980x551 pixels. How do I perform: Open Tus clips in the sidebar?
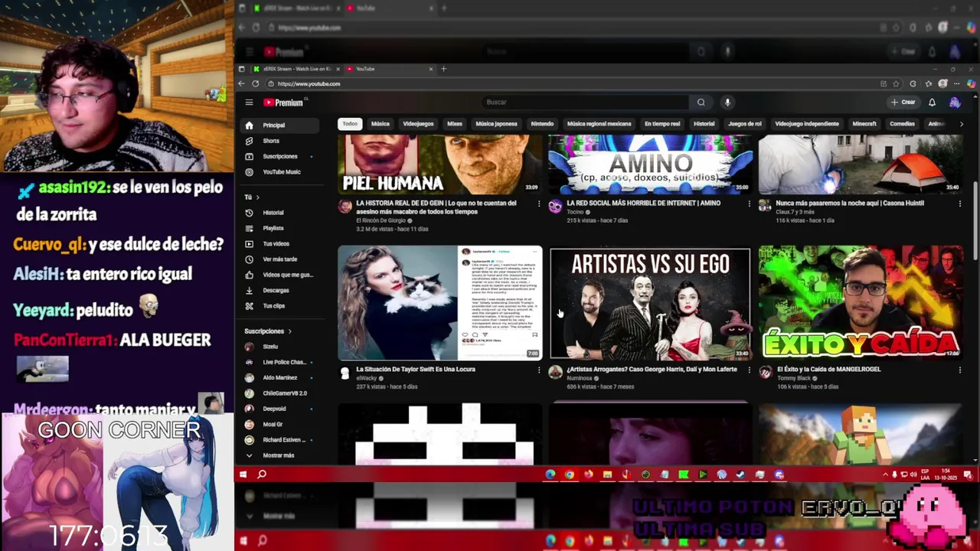coord(279,306)
